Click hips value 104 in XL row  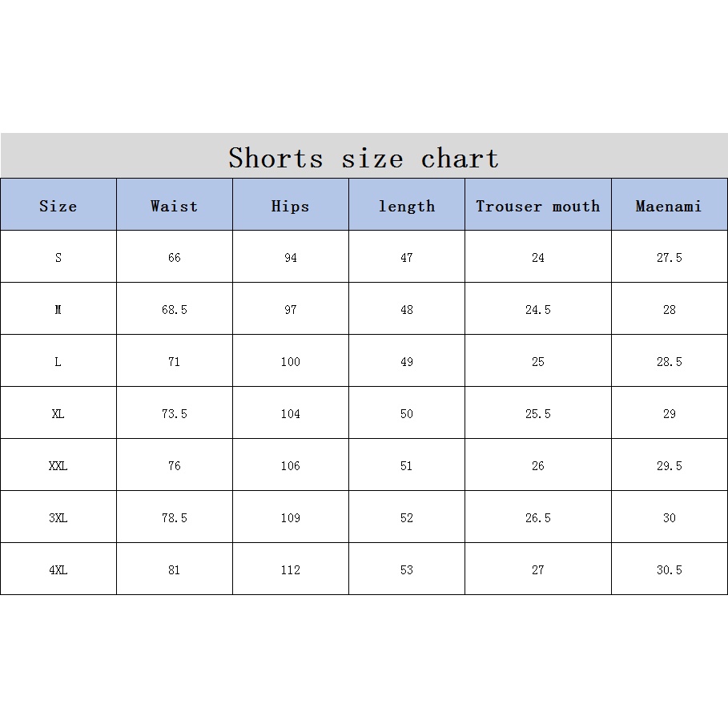click(290, 414)
